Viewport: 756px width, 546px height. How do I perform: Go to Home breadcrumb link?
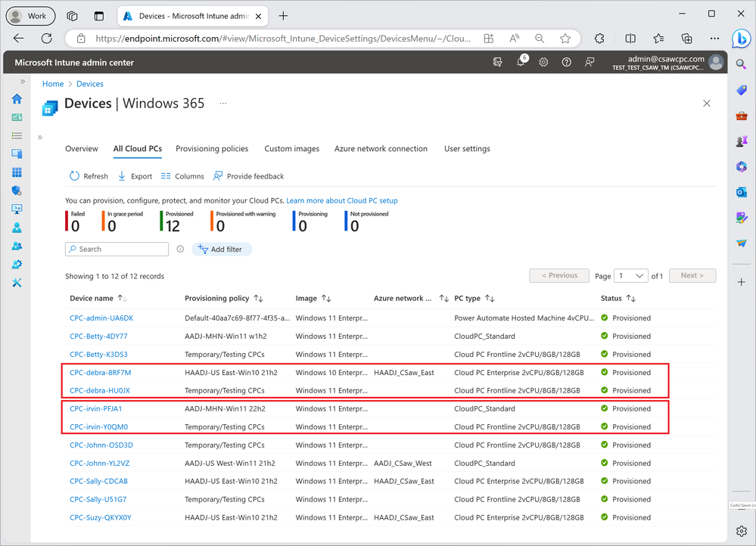click(53, 84)
